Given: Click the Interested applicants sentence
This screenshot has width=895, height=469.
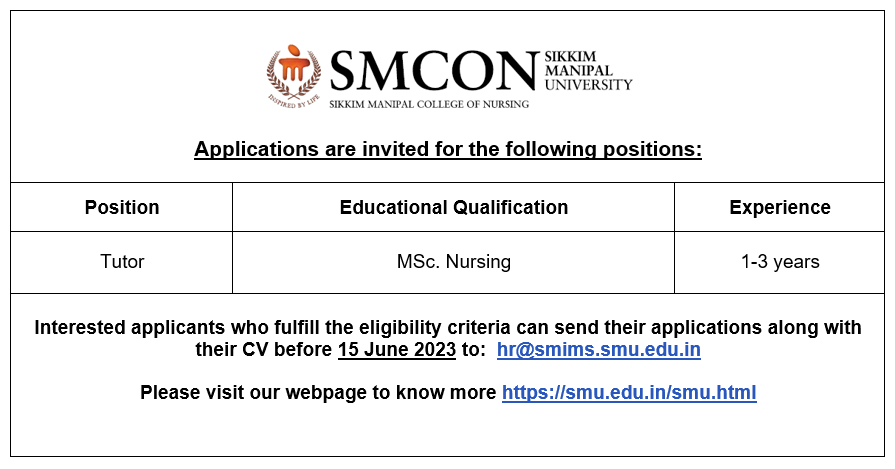Looking at the screenshot, I should 448,338.
